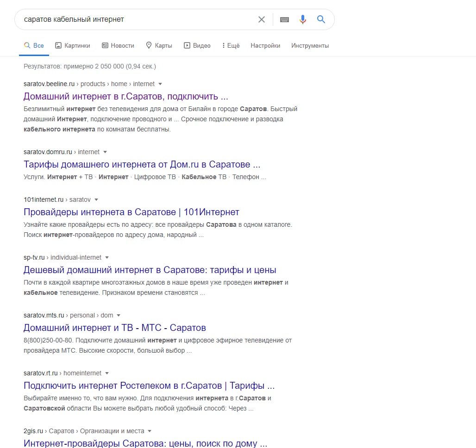
Task: Open 'Домашний интернет в г.Саратов, подключить' result
Action: click(x=125, y=97)
